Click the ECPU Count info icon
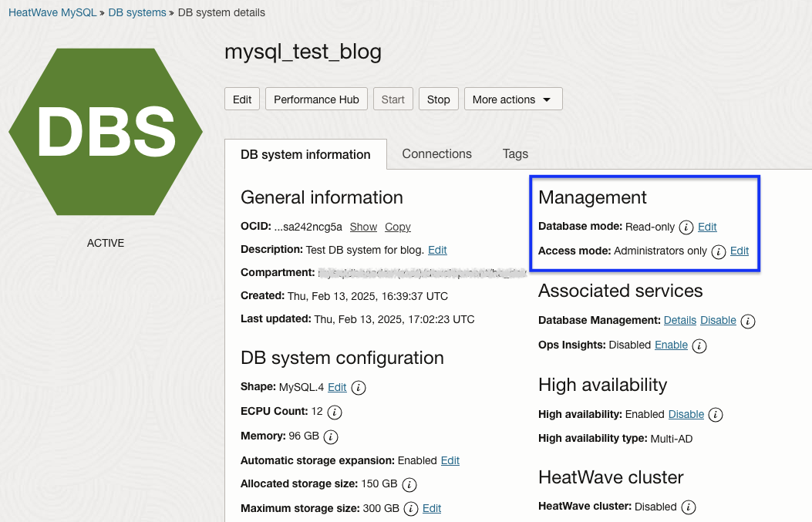Viewport: 812px width, 522px height. (333, 413)
